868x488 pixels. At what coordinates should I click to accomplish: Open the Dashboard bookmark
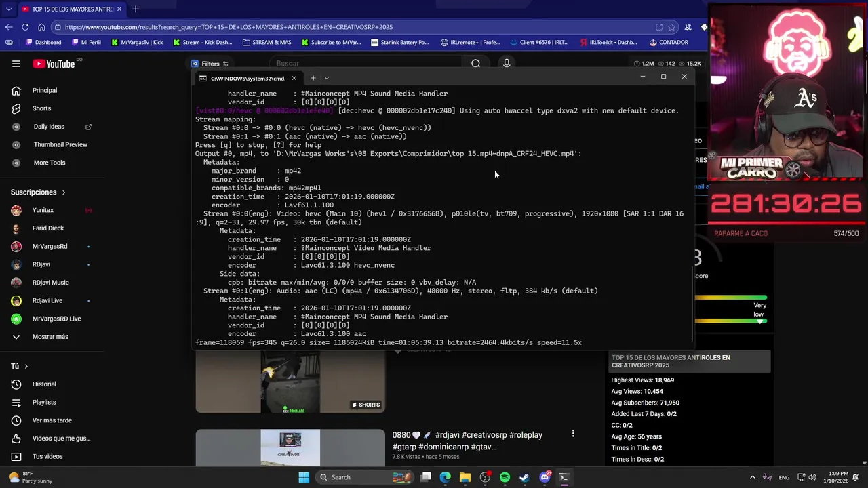(x=43, y=42)
